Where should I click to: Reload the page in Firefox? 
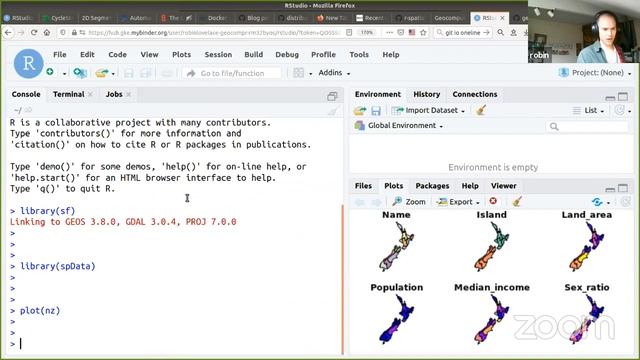point(34,32)
